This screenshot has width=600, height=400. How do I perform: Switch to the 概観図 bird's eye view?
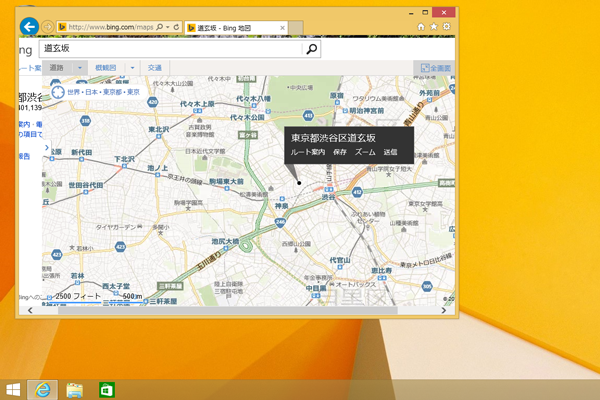click(x=106, y=68)
